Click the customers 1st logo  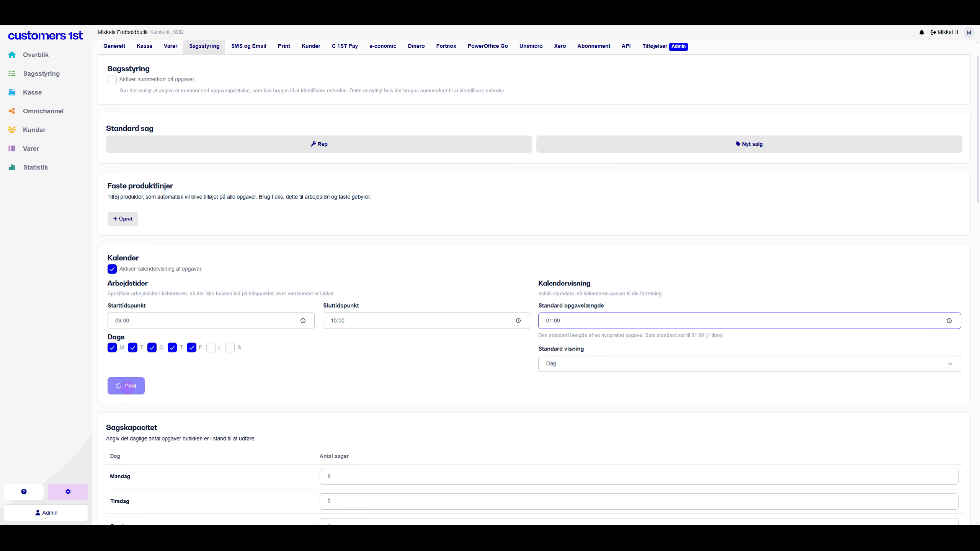pos(45,36)
